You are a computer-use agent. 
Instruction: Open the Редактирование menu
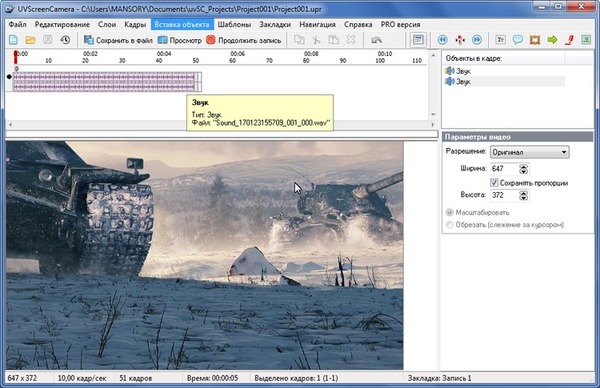(62, 24)
